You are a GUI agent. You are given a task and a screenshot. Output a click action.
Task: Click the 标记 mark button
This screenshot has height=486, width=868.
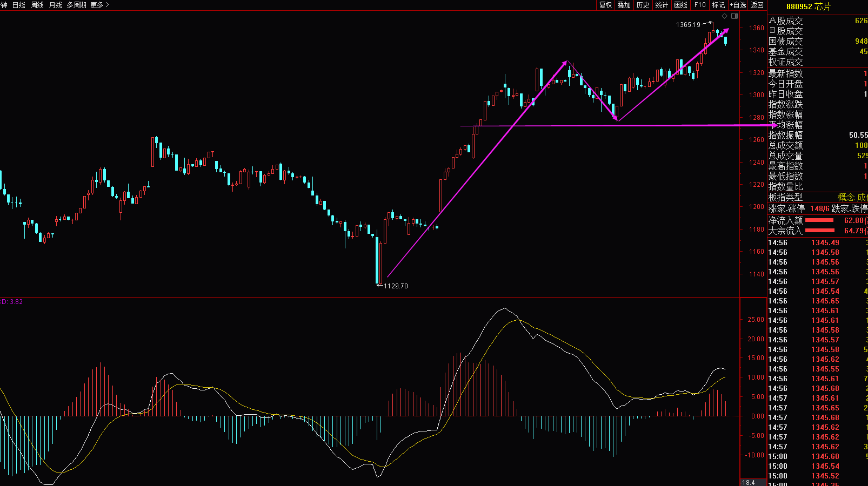[x=718, y=5]
